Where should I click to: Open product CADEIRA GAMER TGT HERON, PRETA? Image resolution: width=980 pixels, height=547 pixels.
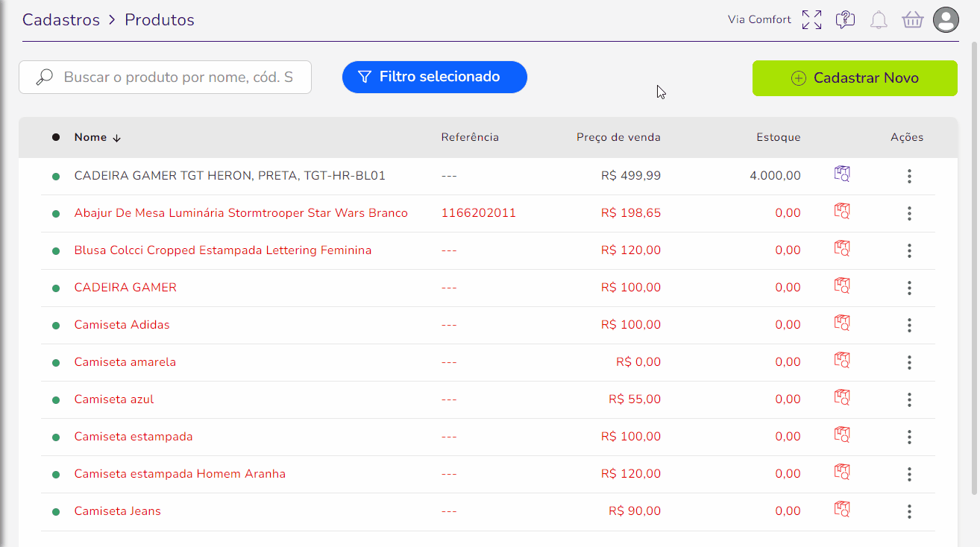[230, 176]
